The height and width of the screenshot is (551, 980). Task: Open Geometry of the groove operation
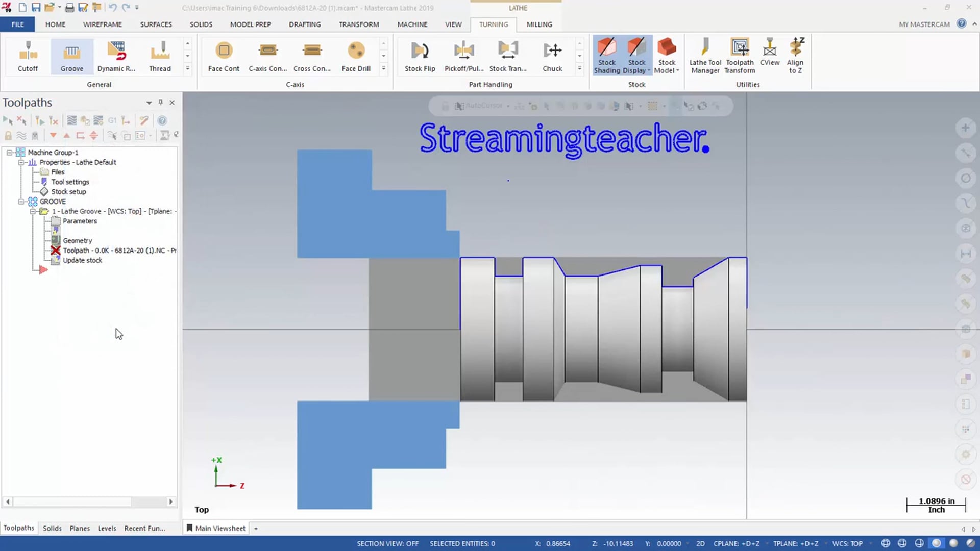(x=77, y=240)
